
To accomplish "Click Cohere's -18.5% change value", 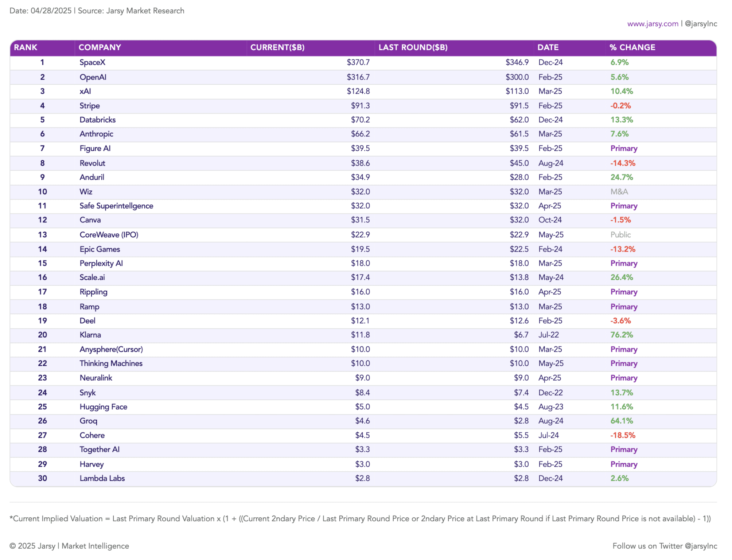I will pos(623,435).
